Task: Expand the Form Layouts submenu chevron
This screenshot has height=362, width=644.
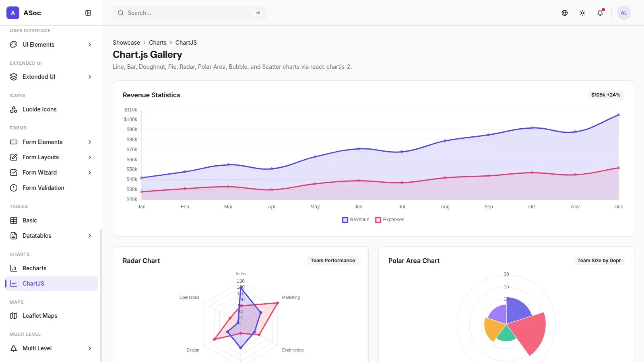Action: coord(90,157)
